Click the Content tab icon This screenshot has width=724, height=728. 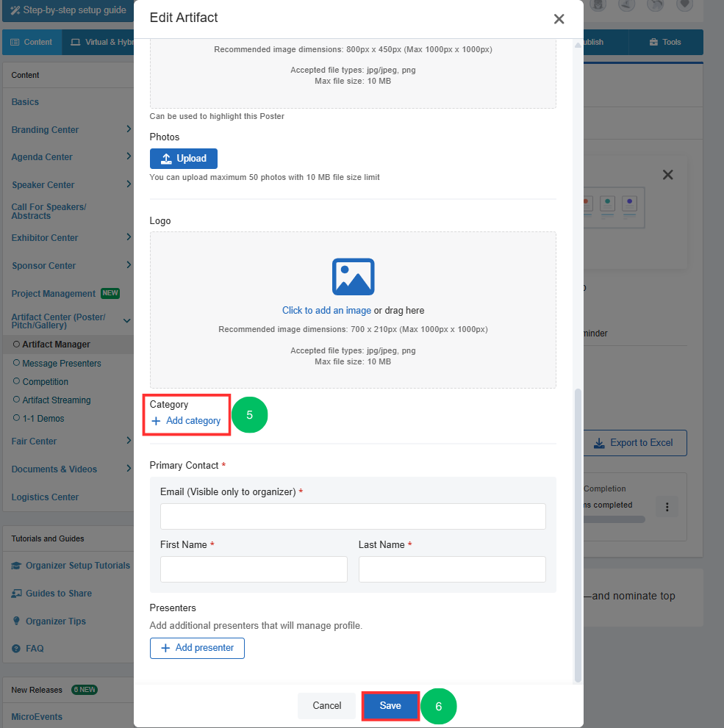(15, 43)
